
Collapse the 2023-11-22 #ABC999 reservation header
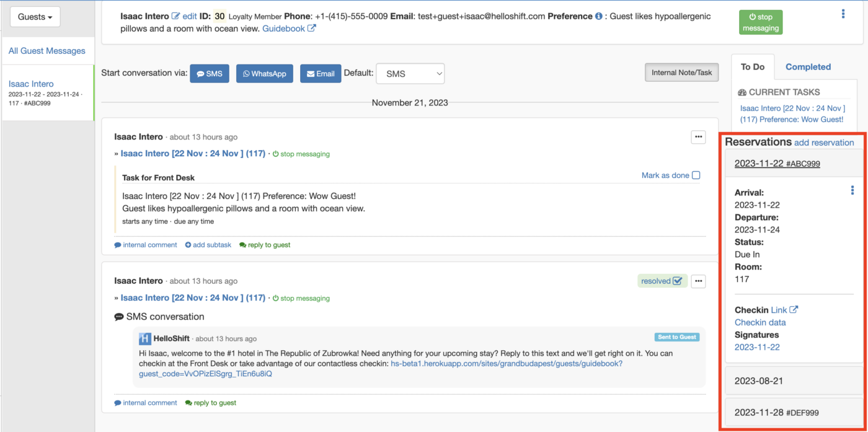[x=794, y=164]
